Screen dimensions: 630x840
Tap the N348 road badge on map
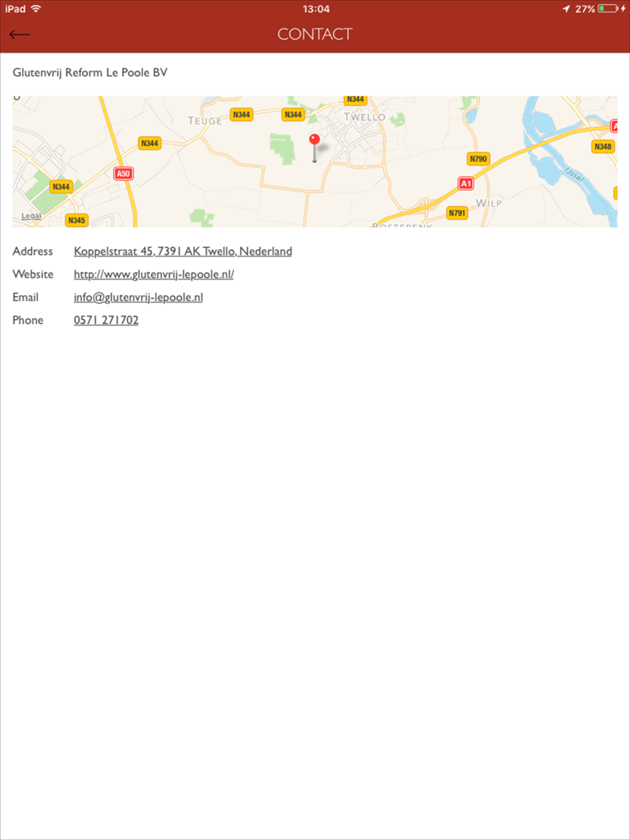(x=603, y=147)
